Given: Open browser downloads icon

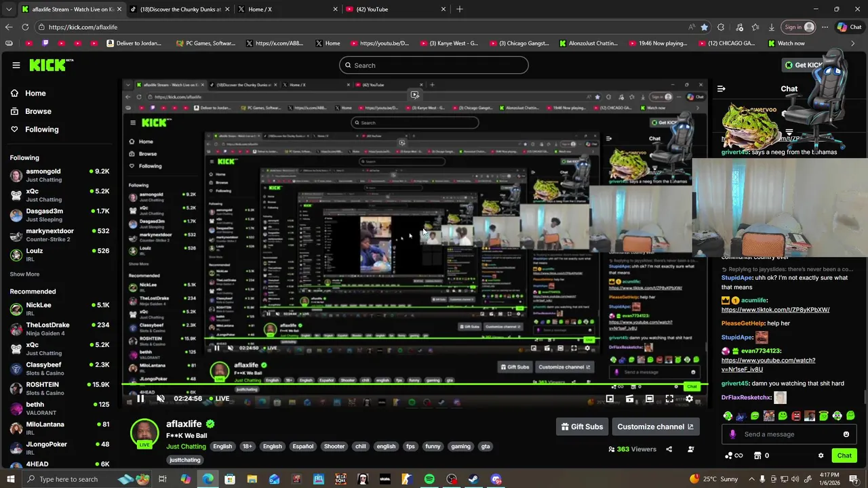Looking at the screenshot, I should point(772,27).
